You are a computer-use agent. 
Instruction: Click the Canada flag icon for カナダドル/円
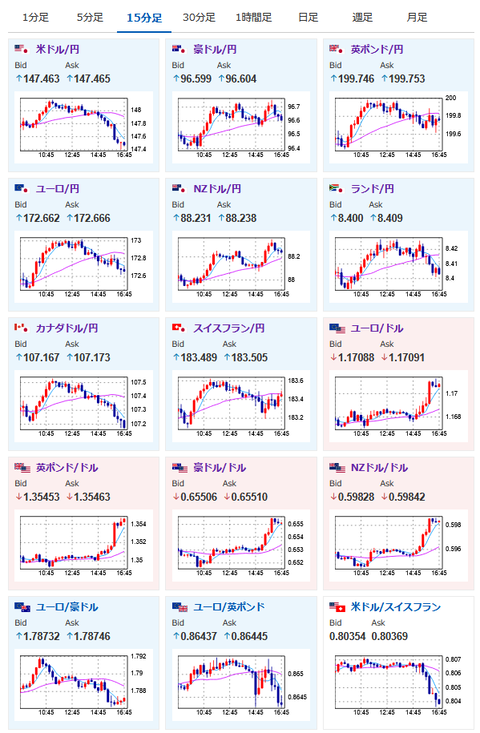[x=21, y=327]
